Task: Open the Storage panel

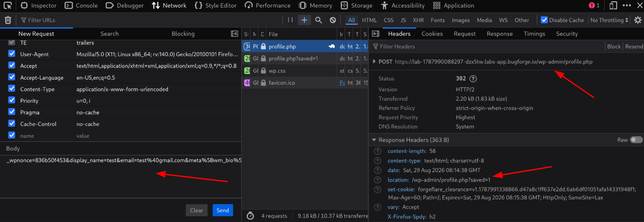Action: pyautogui.click(x=357, y=5)
